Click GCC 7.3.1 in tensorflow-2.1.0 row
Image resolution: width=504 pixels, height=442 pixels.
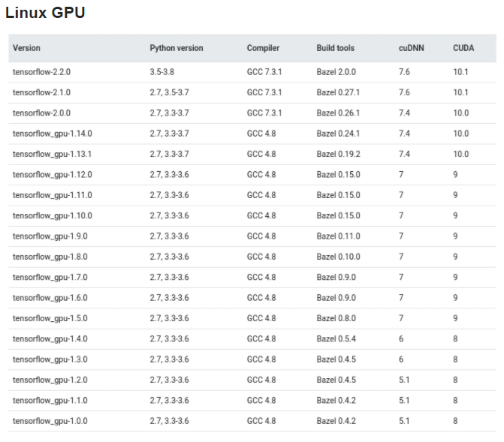(264, 92)
